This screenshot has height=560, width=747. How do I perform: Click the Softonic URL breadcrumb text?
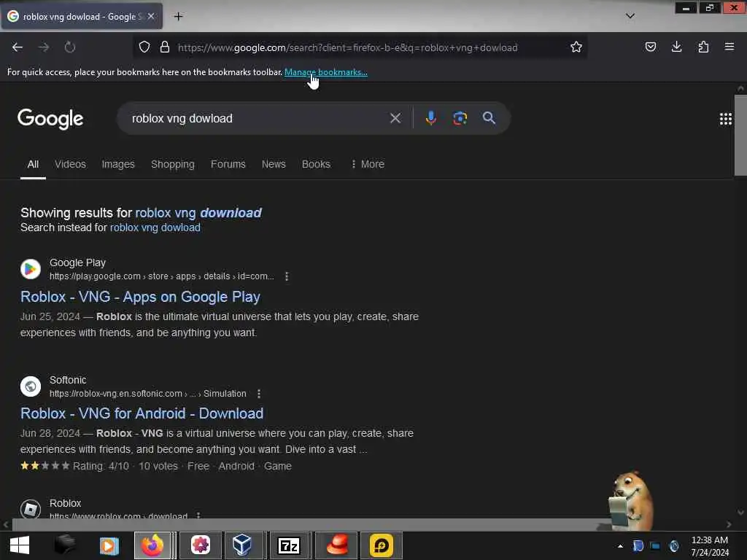[x=147, y=394]
